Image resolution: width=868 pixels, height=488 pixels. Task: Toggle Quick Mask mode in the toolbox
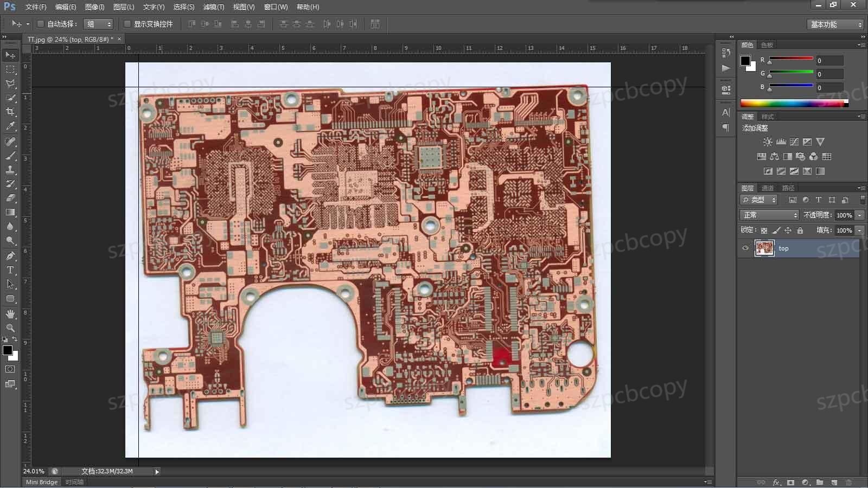[10, 369]
